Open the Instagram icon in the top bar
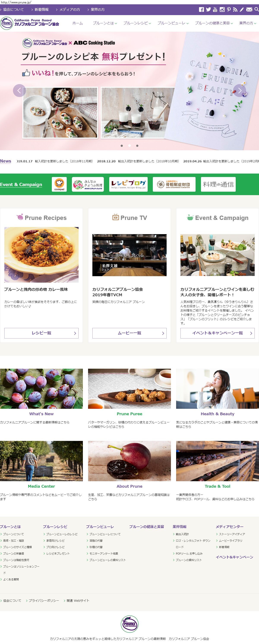The height and width of the screenshot is (644, 259). tap(222, 9)
